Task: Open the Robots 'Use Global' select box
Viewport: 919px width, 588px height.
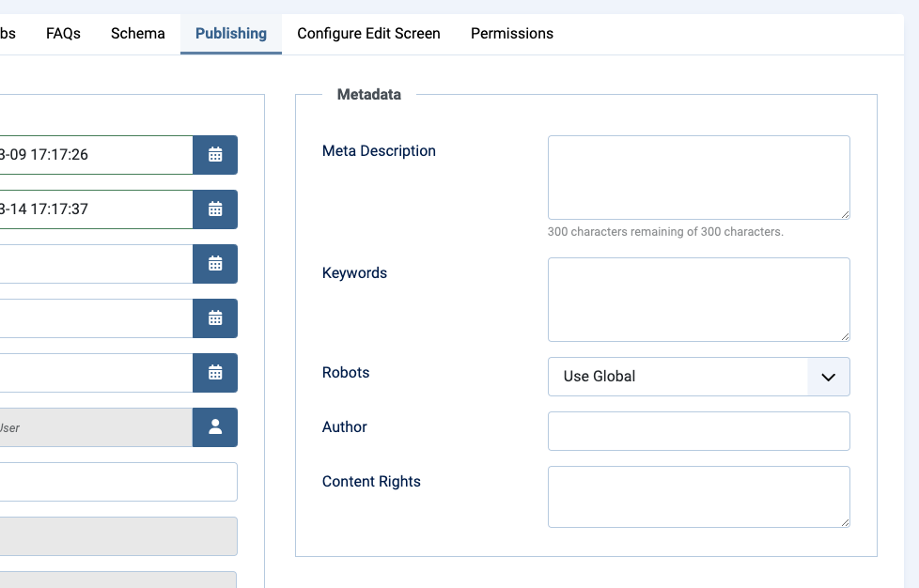Action: [x=677, y=377]
